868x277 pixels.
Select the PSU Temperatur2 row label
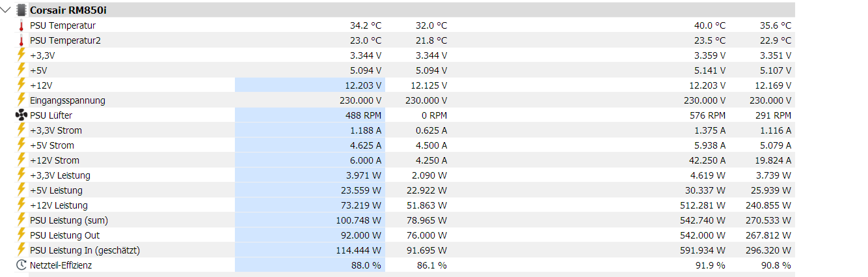click(66, 40)
